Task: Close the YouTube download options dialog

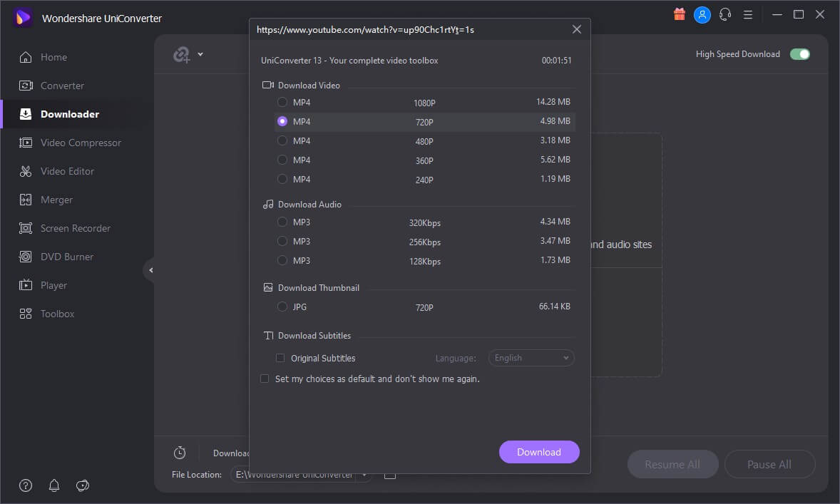Action: click(x=576, y=29)
